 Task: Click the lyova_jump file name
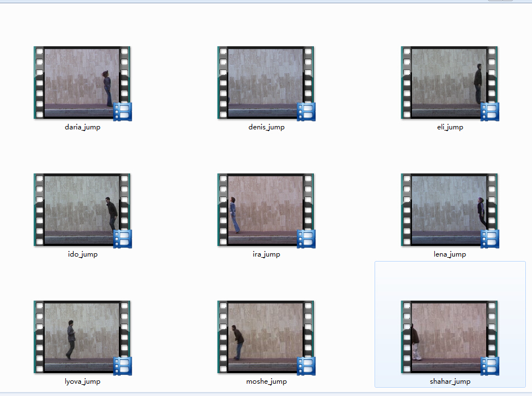pos(83,381)
